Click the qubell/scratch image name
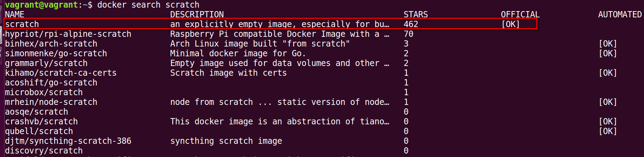 pyautogui.click(x=39, y=131)
